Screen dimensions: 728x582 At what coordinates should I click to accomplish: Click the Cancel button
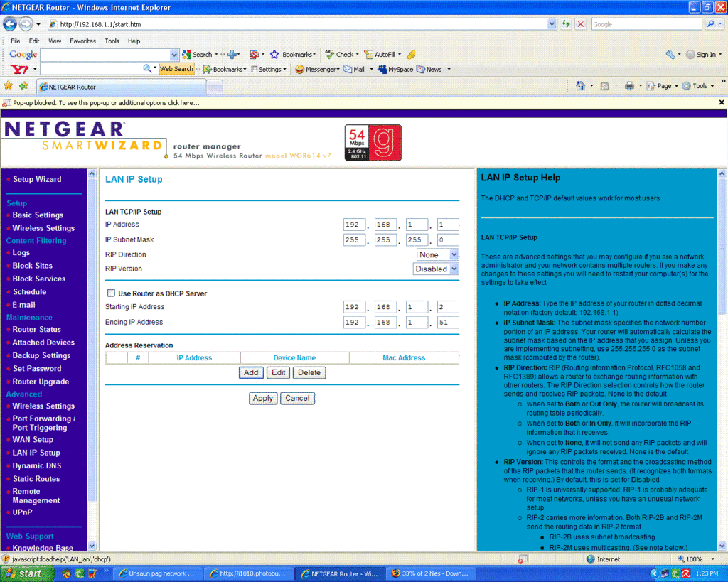point(298,398)
